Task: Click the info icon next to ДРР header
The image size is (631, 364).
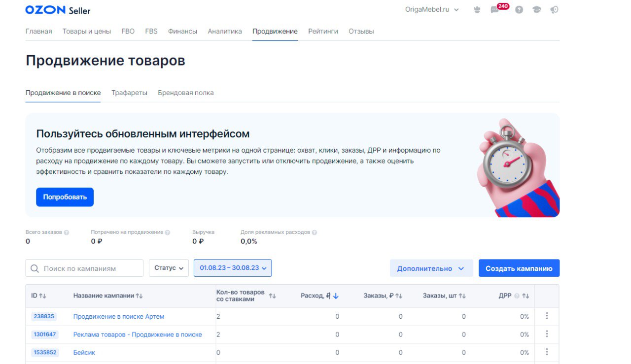Action: click(x=517, y=296)
